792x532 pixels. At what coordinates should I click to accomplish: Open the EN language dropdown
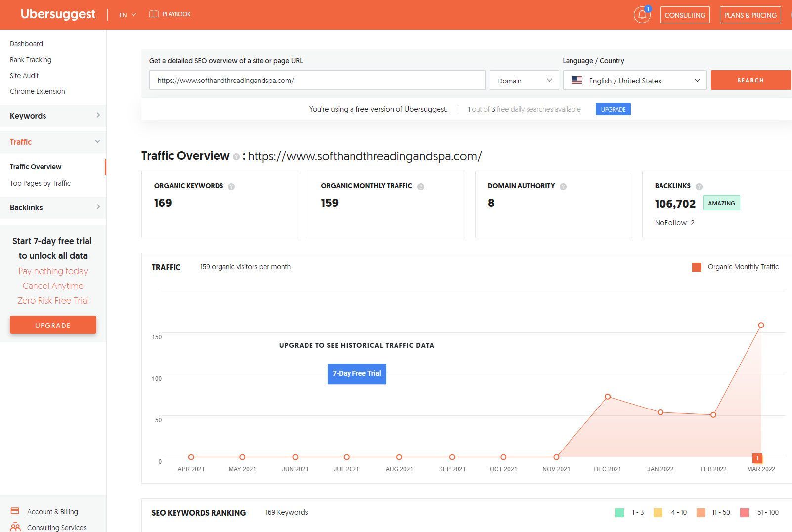click(x=128, y=15)
